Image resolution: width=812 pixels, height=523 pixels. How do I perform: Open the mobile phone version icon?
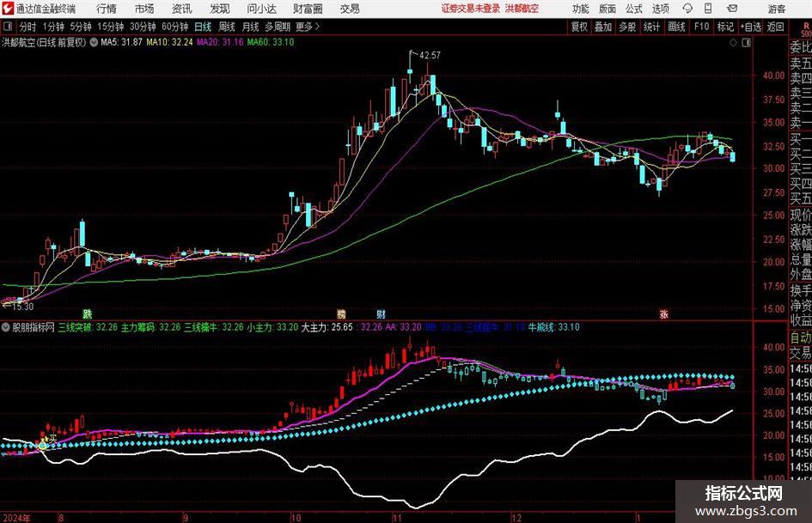(708, 9)
